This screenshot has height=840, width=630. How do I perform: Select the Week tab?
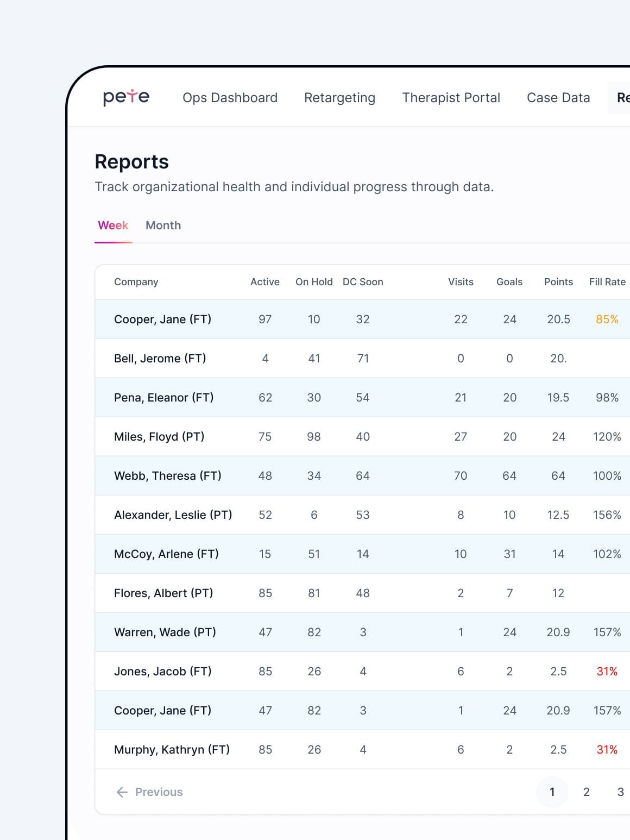pos(113,225)
